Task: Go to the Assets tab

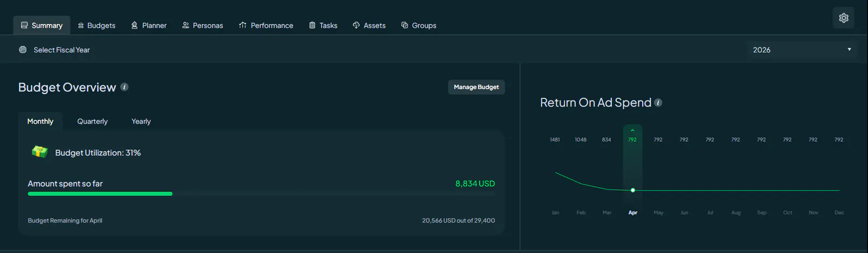Action: tap(369, 26)
